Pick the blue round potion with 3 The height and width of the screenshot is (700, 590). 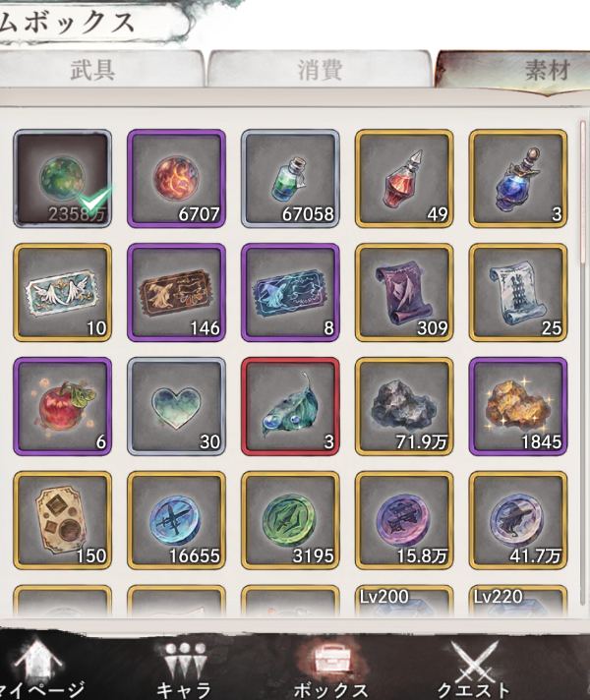pos(518,179)
